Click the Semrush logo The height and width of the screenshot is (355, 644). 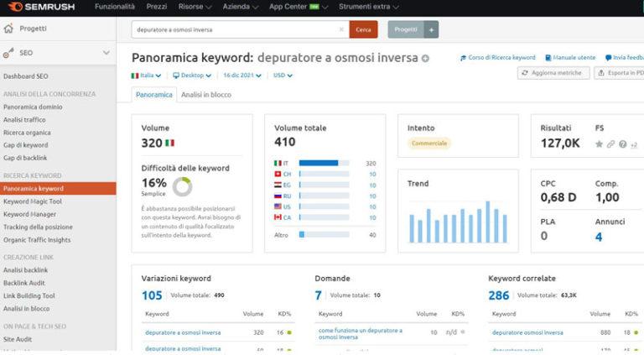[41, 7]
